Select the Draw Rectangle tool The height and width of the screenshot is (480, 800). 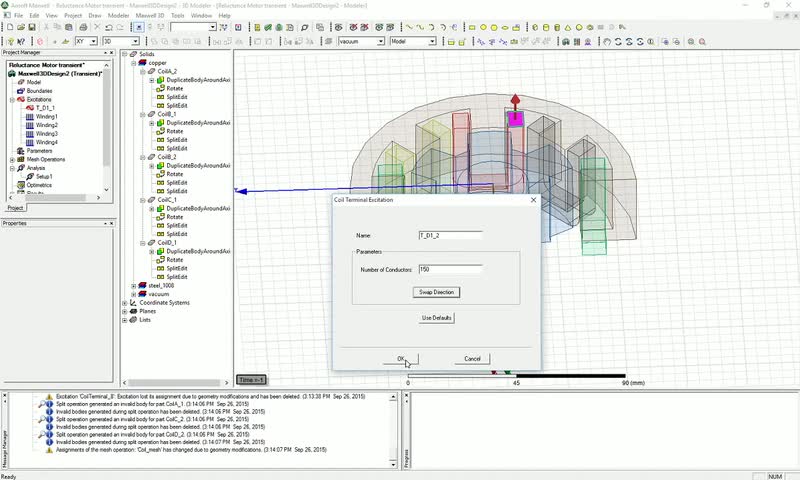click(x=472, y=27)
